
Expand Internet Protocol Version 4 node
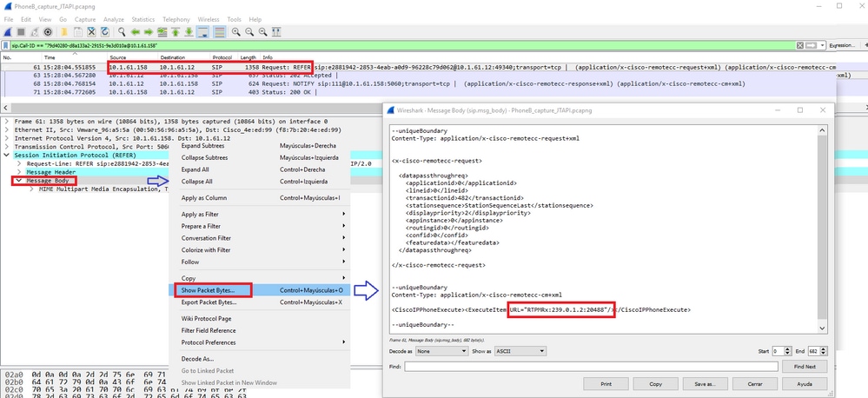click(x=7, y=138)
